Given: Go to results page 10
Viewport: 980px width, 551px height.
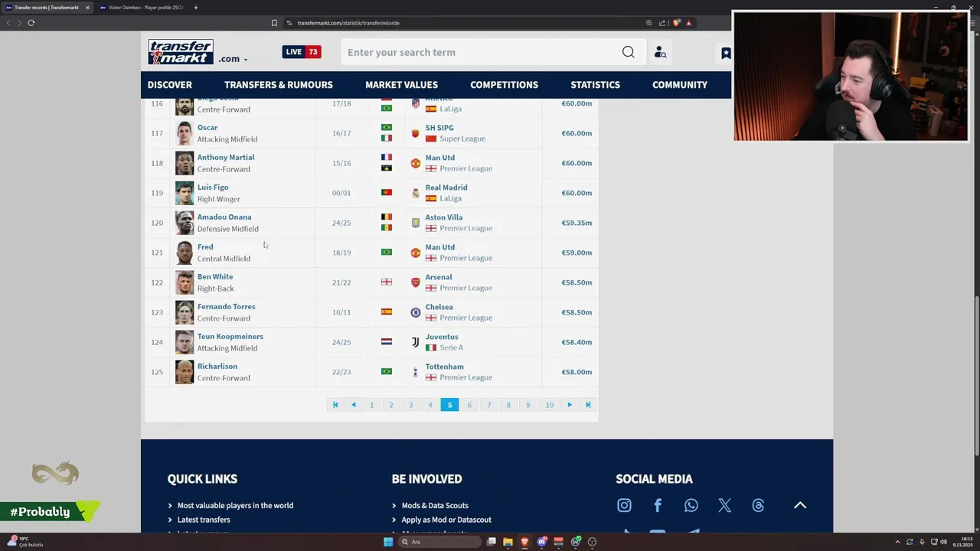Looking at the screenshot, I should (550, 405).
